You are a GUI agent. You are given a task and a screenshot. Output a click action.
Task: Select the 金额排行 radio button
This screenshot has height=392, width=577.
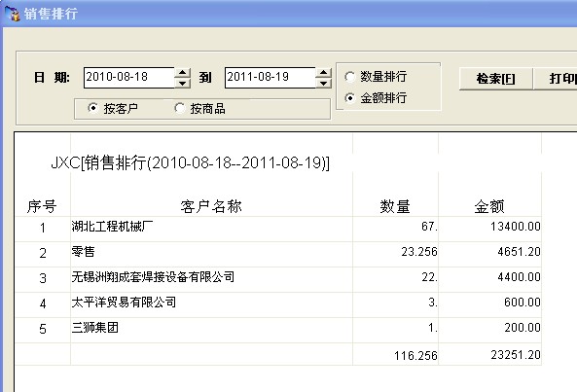click(x=349, y=98)
